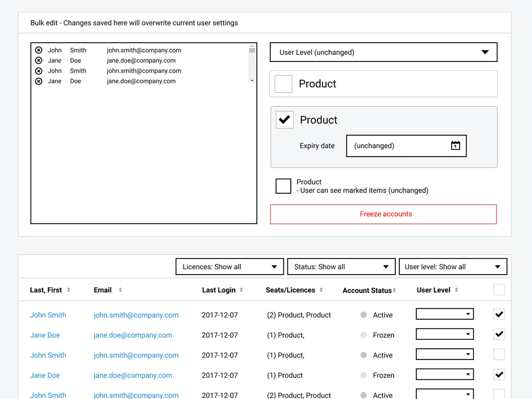Image resolution: width=532 pixels, height=399 pixels.
Task: Click the Freeze accounts button
Action: click(383, 214)
